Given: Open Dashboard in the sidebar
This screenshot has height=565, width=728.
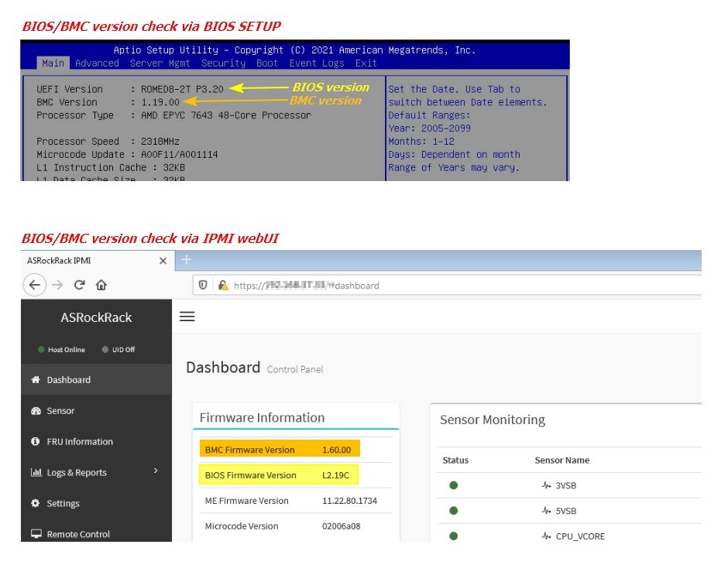Looking at the screenshot, I should pyautogui.click(x=68, y=380).
